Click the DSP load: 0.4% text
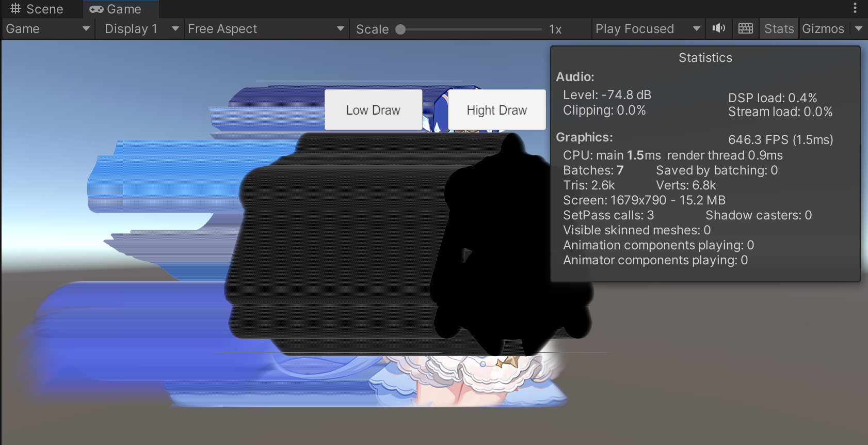868x445 pixels. [x=773, y=98]
